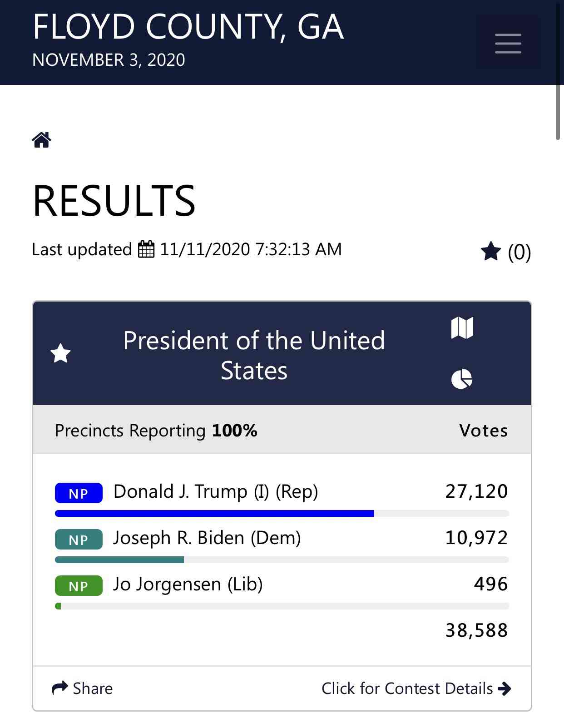Image resolution: width=564 pixels, height=728 pixels.
Task: Click the calendar icon beside last updated
Action: 146,249
